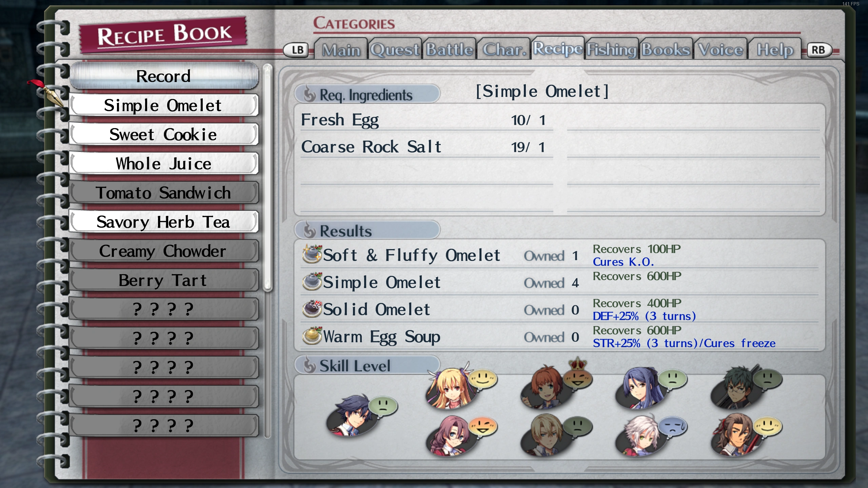868x488 pixels.
Task: Click the RB shoulder button icon
Action: click(x=819, y=50)
